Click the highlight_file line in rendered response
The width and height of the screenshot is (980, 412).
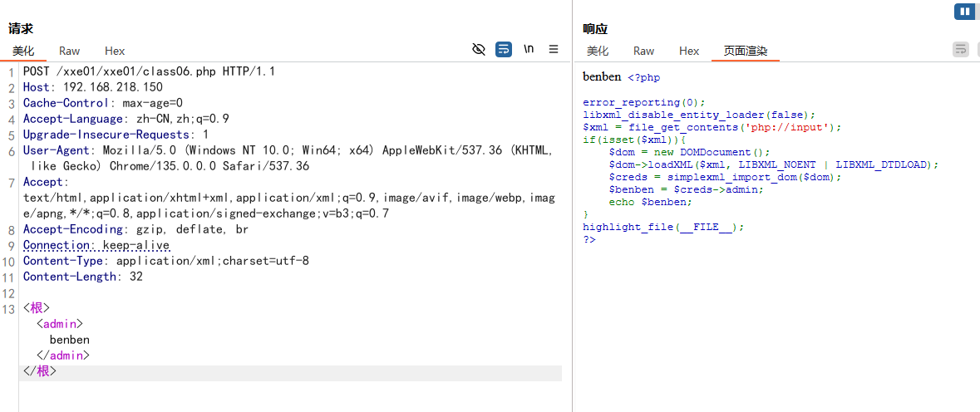tap(662, 227)
